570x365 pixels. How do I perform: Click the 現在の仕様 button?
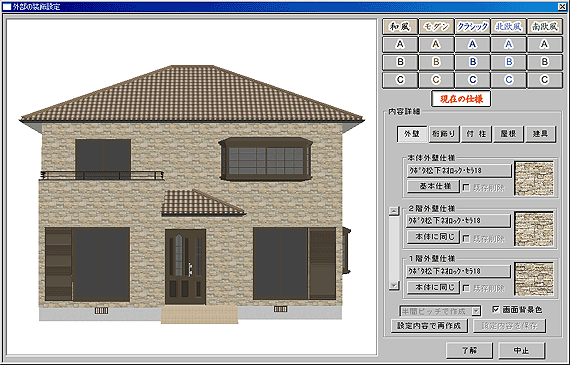click(461, 99)
